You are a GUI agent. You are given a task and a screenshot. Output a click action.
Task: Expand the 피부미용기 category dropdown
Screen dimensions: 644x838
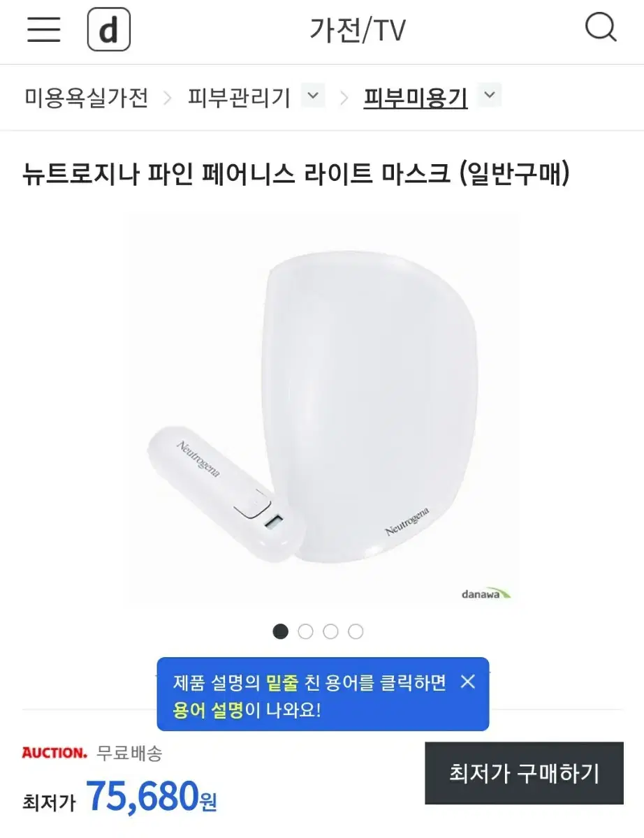point(490,96)
